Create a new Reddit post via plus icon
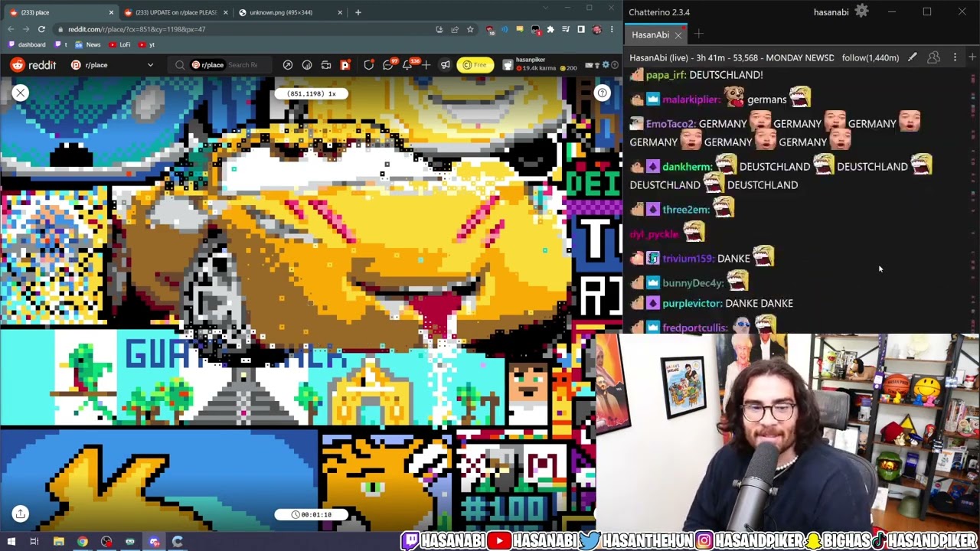Viewport: 980px width, 551px height. (x=426, y=65)
